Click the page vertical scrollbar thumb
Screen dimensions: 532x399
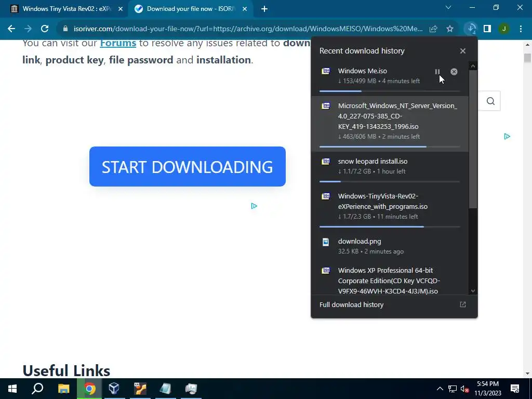[x=527, y=58]
